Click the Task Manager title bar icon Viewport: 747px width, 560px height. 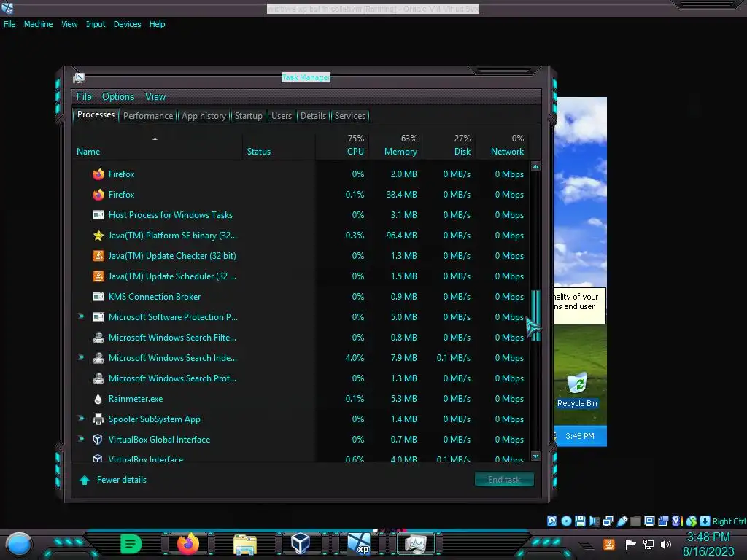pos(79,77)
